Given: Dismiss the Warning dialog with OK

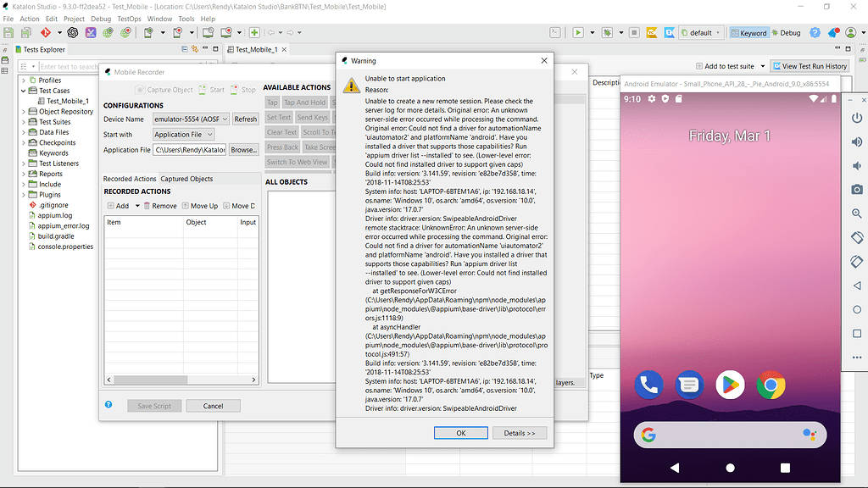Looking at the screenshot, I should (x=460, y=433).
